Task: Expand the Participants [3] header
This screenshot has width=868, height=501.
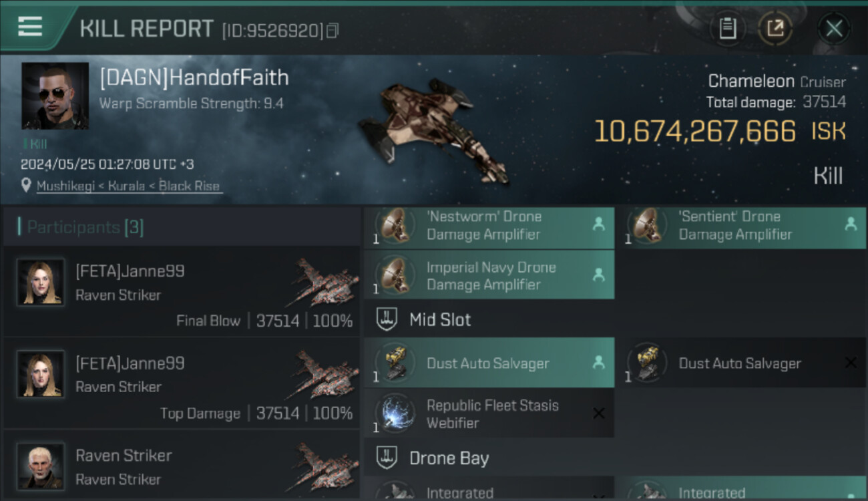Action: pos(182,227)
